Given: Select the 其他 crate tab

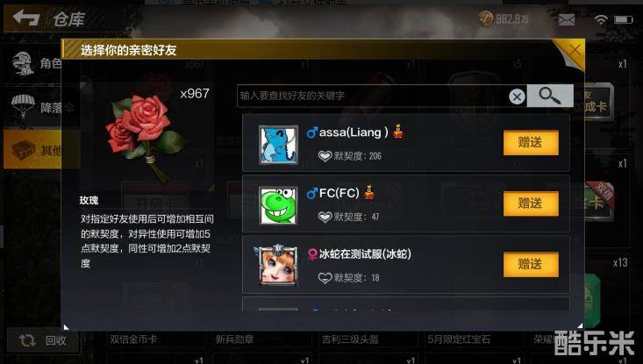Looking at the screenshot, I should point(34,150).
